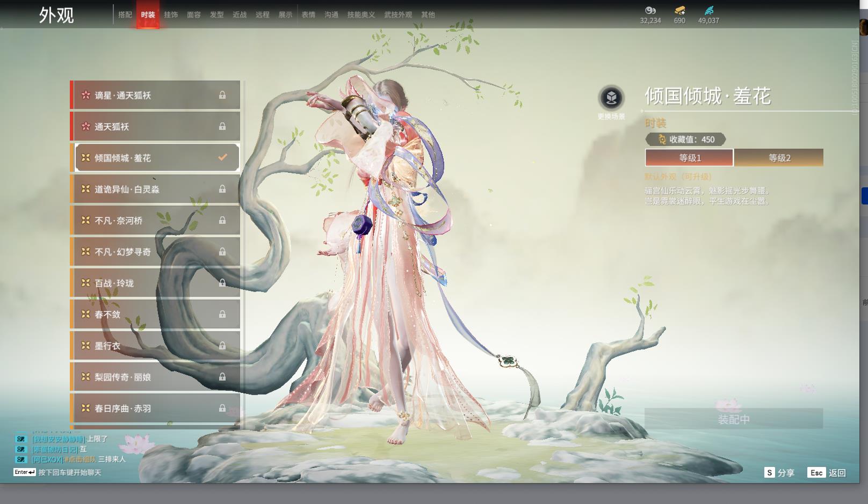Click the 返回 back label
This screenshot has height=504, width=868.
(837, 473)
